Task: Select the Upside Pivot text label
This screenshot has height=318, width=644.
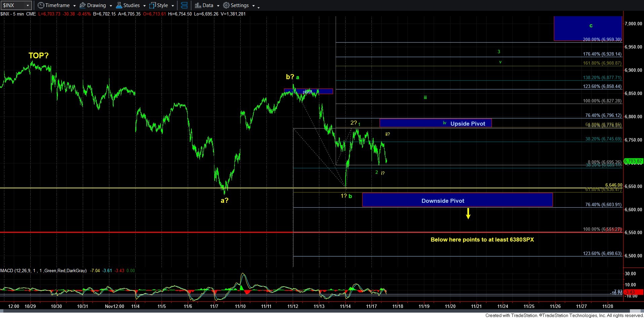Action: point(468,124)
